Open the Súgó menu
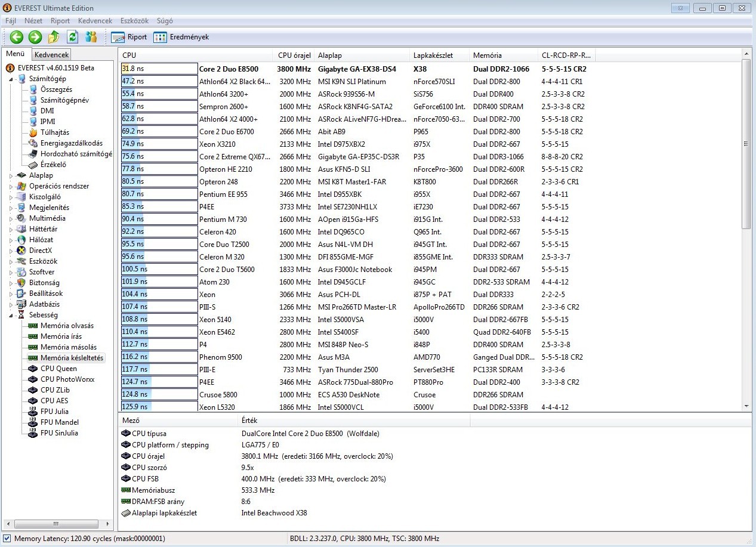756x547 pixels. click(x=165, y=21)
